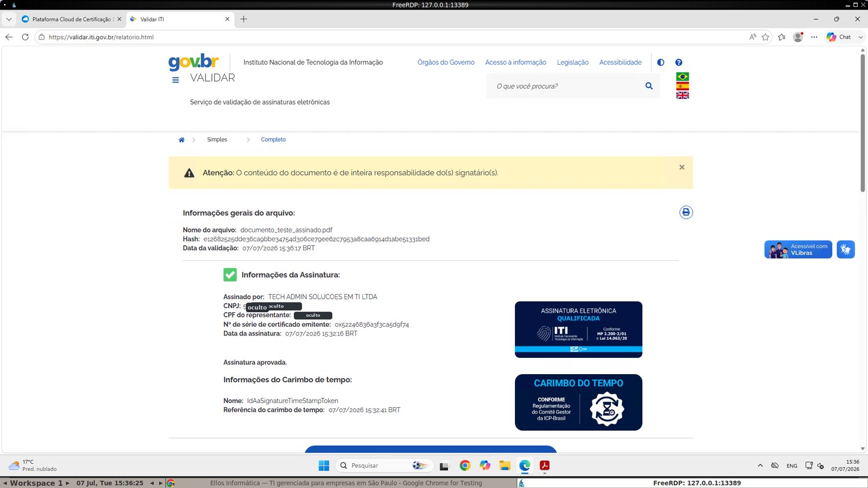The height and width of the screenshot is (488, 868).
Task: Open the Acesso à informação link
Action: [516, 62]
